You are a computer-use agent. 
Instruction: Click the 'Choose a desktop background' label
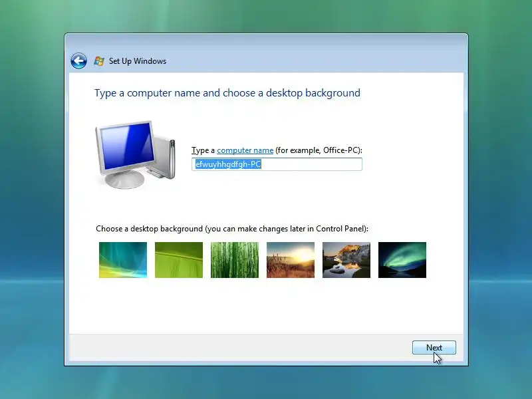[232, 229]
